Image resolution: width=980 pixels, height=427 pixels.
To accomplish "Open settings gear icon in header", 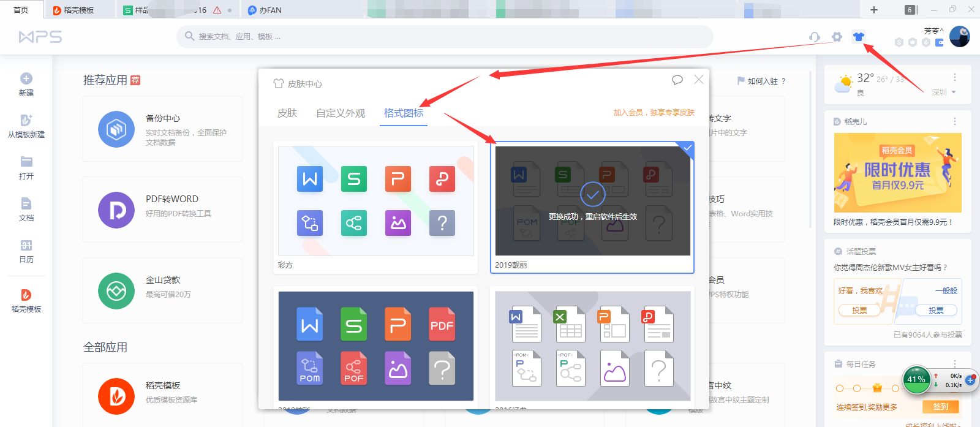I will 837,37.
